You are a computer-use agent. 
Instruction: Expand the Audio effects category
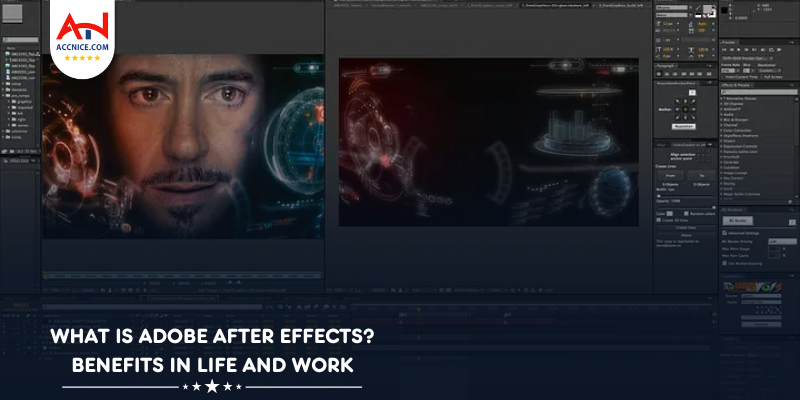tap(721, 115)
